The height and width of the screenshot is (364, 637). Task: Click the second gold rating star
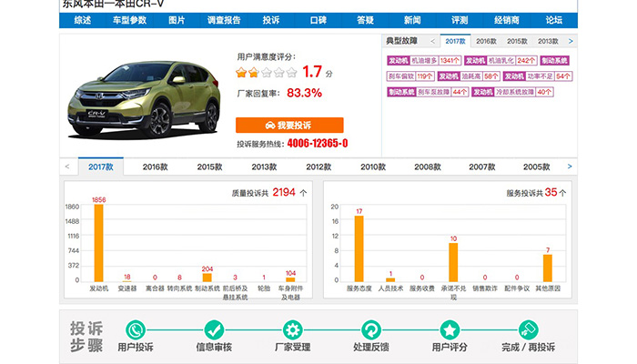point(254,73)
